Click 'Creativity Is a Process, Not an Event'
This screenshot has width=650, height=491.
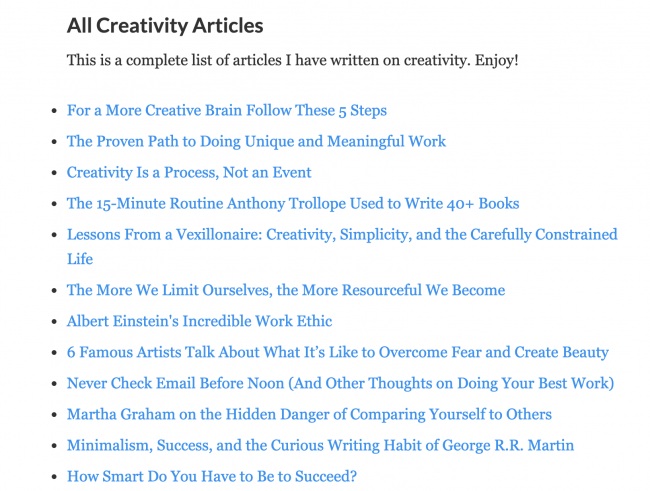point(189,172)
